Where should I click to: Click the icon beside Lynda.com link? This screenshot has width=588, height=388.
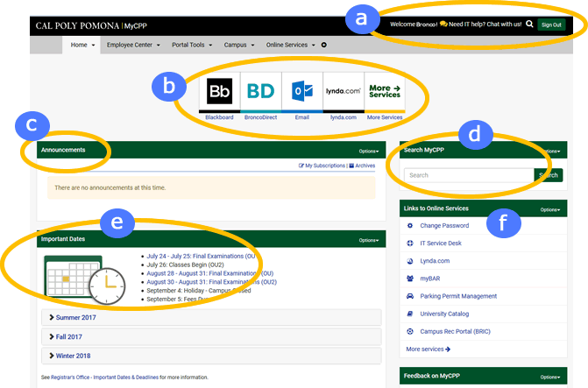point(410,261)
